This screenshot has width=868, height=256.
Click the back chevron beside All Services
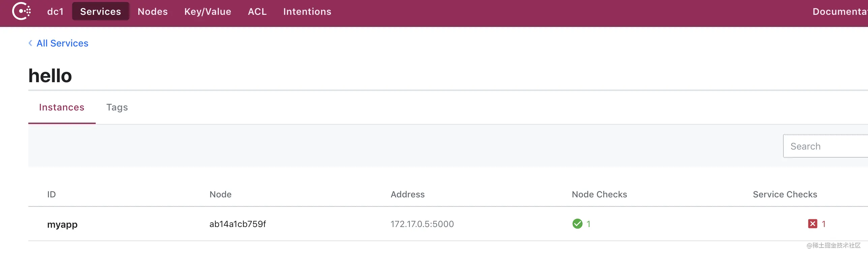[x=30, y=43]
